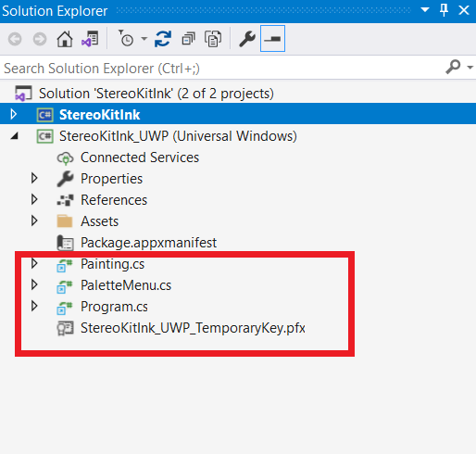Click the wrench icon beside Properties node

tap(65, 179)
